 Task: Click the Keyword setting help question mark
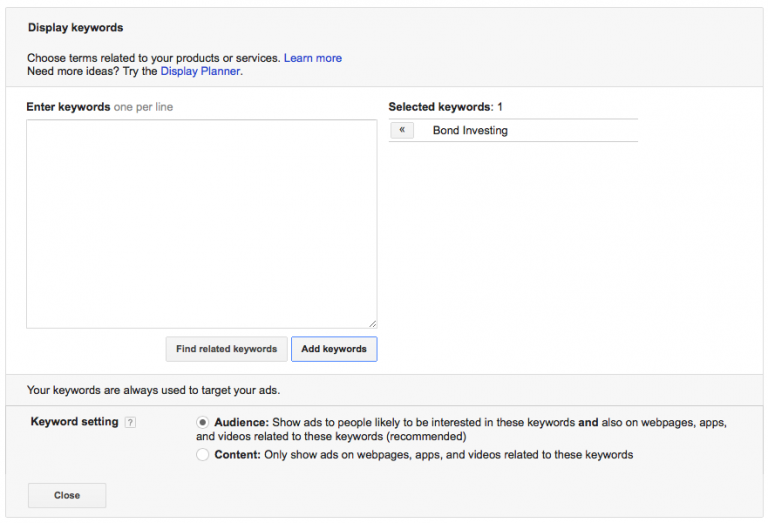pyautogui.click(x=130, y=423)
